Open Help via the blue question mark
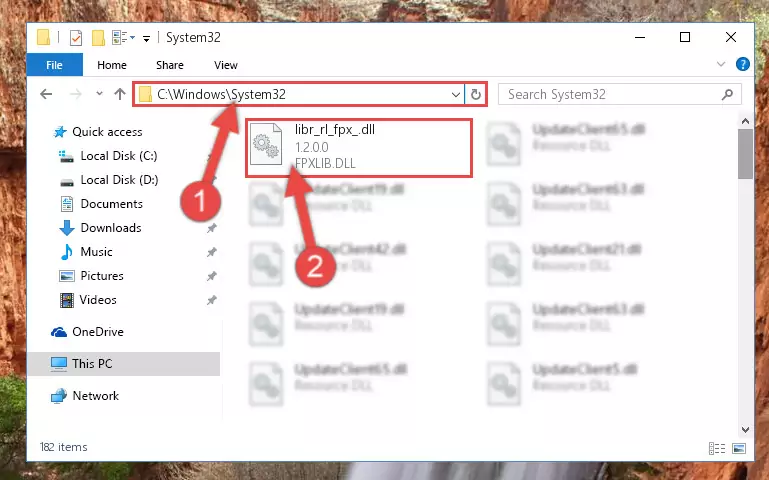The width and height of the screenshot is (769, 480). [x=743, y=64]
